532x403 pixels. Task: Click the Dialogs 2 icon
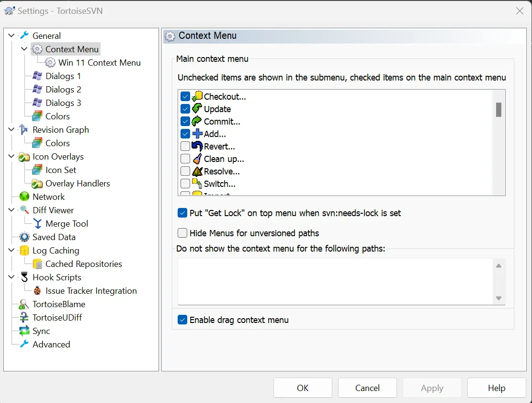tap(37, 90)
